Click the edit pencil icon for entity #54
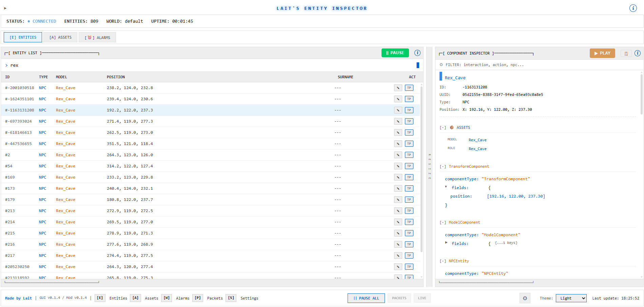The image size is (644, 307). (x=398, y=166)
